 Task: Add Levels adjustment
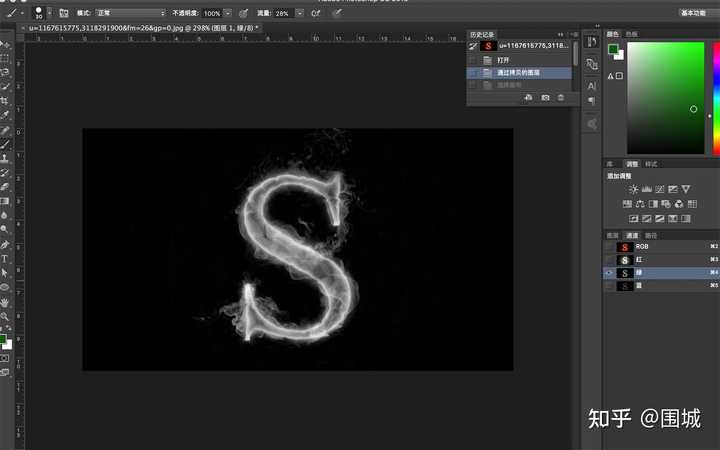click(647, 189)
